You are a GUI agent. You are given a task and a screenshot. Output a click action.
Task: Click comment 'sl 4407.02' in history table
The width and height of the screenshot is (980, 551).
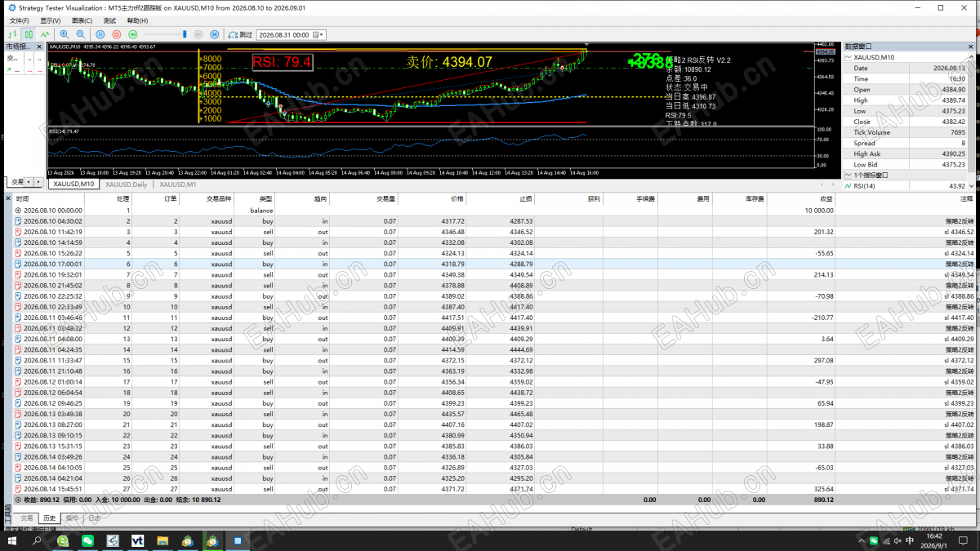point(959,424)
